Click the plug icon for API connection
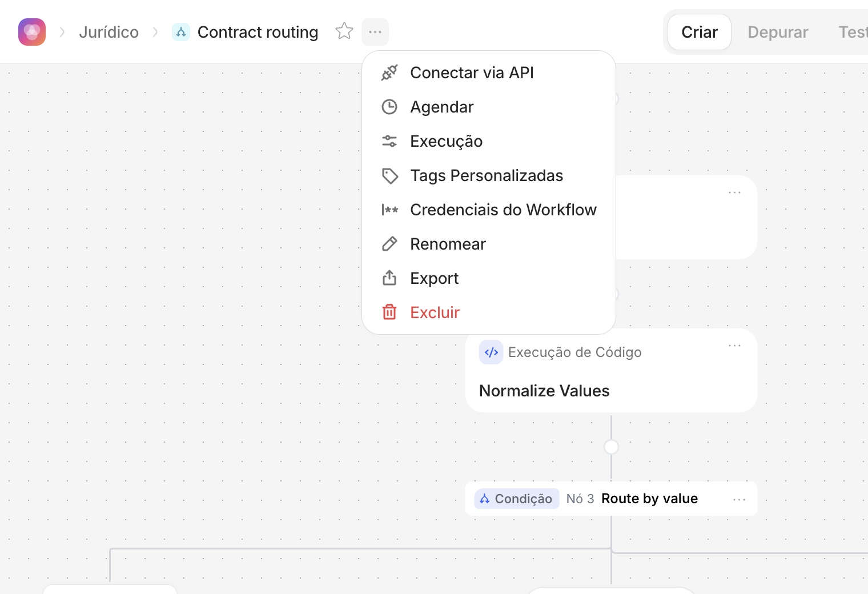Viewport: 868px width, 594px height. click(389, 73)
